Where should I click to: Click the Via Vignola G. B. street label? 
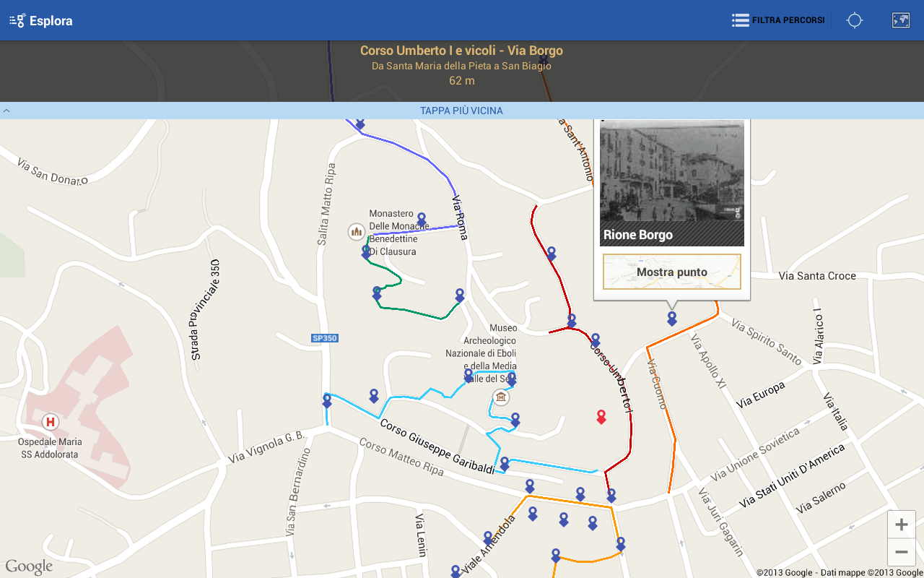coord(266,448)
